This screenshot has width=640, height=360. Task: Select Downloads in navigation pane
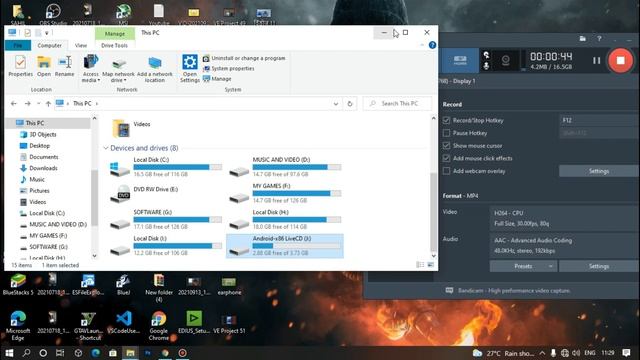43,168
